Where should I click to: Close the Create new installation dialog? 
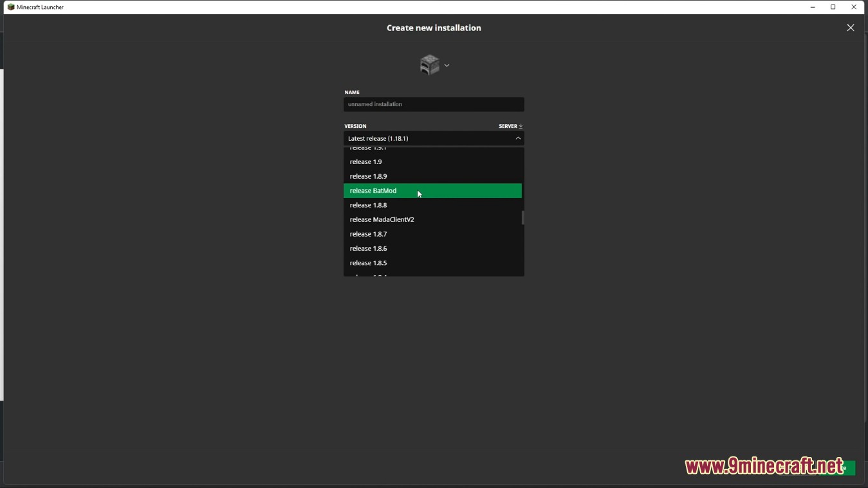pyautogui.click(x=850, y=28)
